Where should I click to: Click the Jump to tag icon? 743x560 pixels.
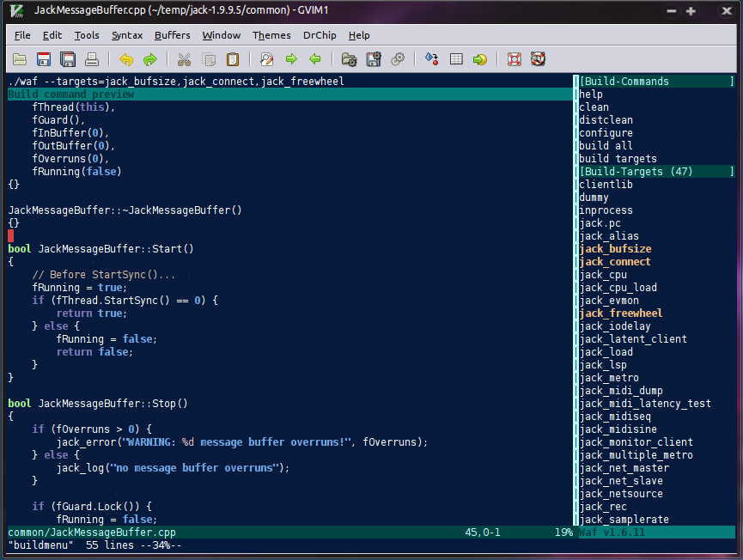[480, 59]
